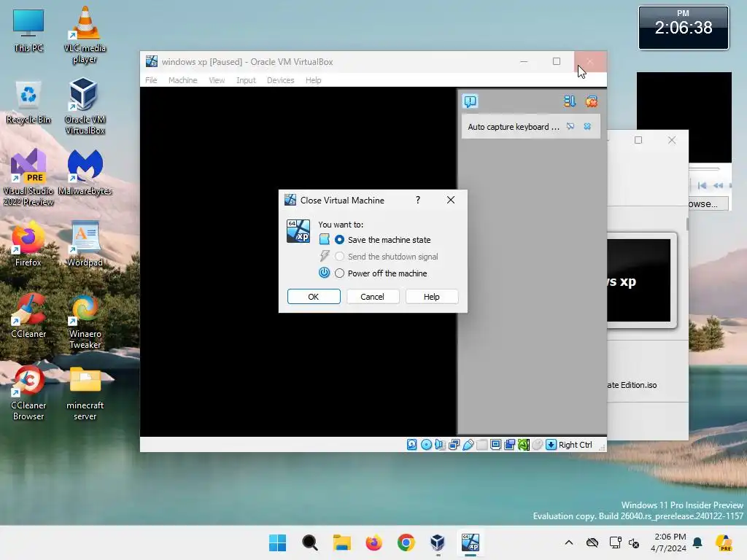Open the Winaero Tweaker desktop shortcut
Screen dimensions: 747x560
coord(85,321)
